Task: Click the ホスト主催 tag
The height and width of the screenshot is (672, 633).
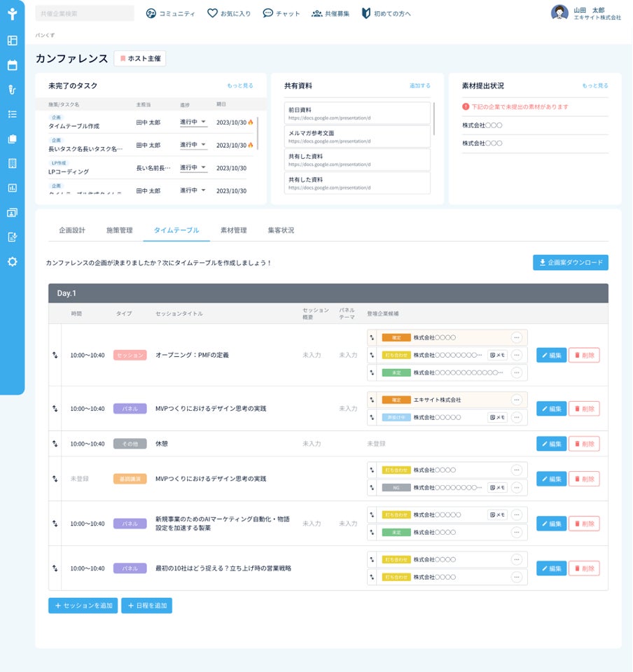Action: coord(140,58)
